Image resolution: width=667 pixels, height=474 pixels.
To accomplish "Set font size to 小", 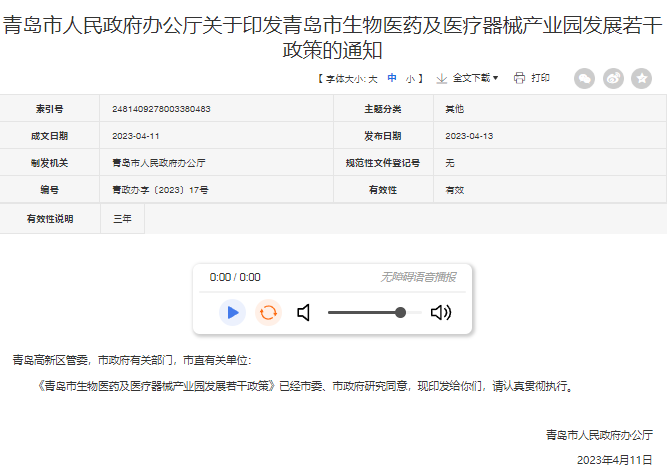I will [x=410, y=79].
